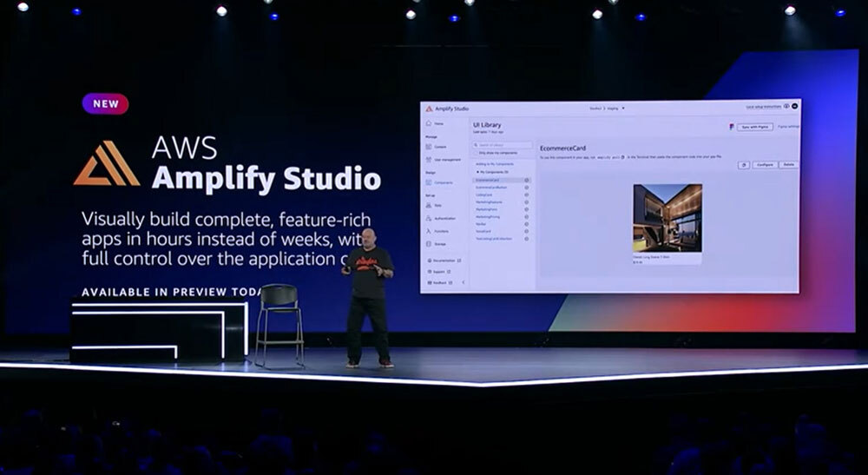868x475 pixels.
Task: Click the UI Library heading text
Action: 487,125
